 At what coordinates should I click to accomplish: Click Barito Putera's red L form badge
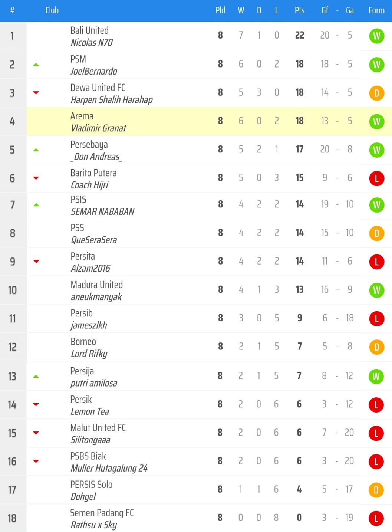point(376,178)
